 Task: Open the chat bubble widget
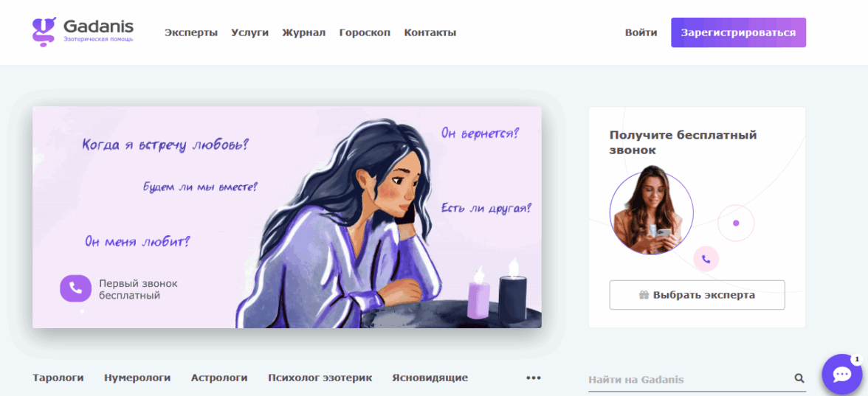coord(842,375)
